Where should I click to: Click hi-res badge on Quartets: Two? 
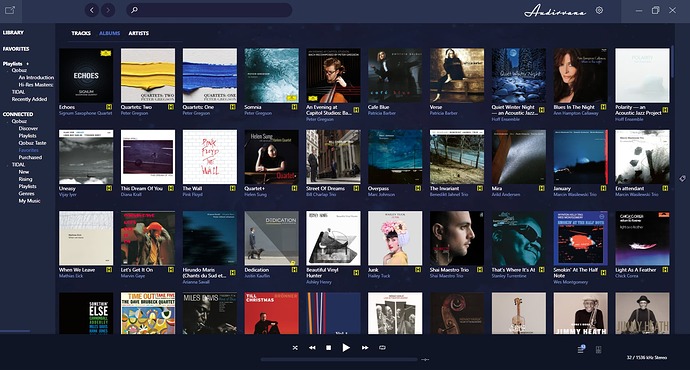[171, 107]
